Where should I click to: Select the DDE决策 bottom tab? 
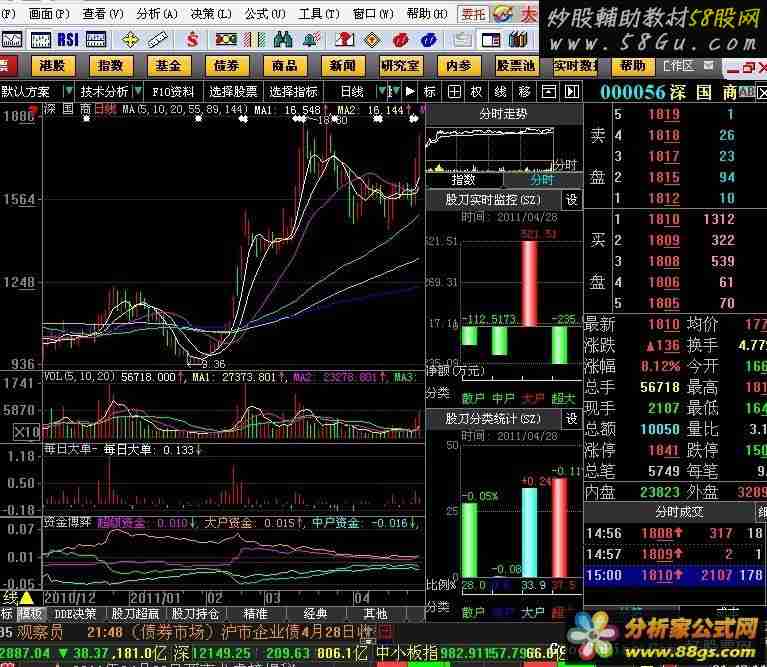coord(75,614)
